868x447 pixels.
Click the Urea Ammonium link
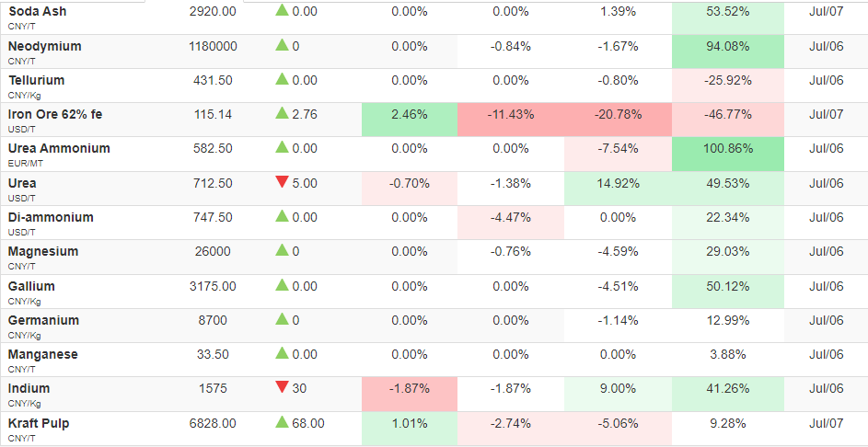[59, 148]
